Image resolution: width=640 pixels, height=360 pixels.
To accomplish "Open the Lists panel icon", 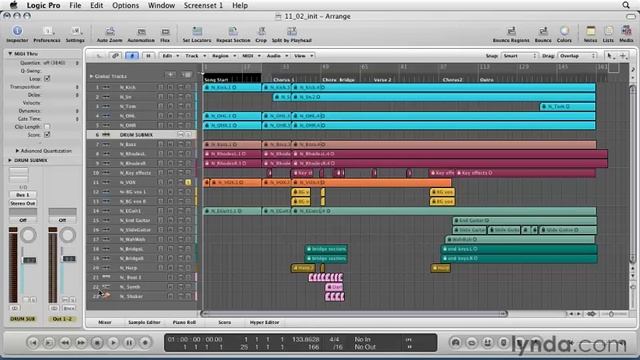I will pyautogui.click(x=608, y=31).
